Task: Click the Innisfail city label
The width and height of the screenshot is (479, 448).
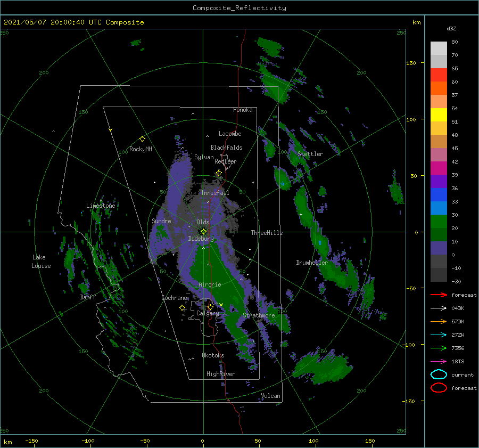Action: 215,193
